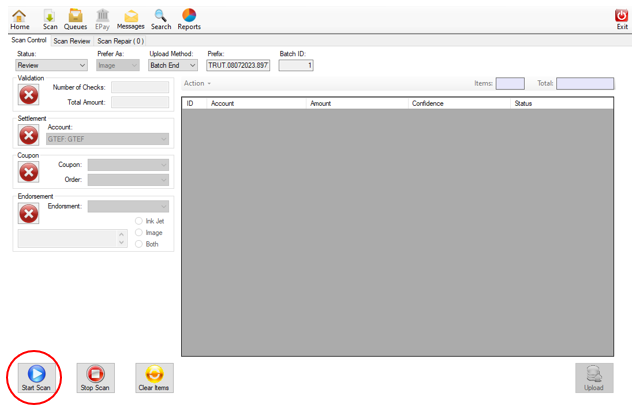Select the Ink Jet radio button
The width and height of the screenshot is (637, 411).
[139, 221]
